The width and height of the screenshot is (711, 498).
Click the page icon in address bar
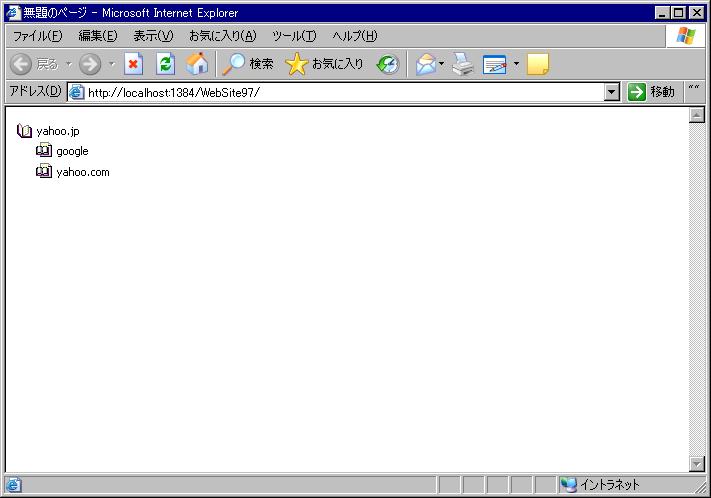[x=76, y=92]
